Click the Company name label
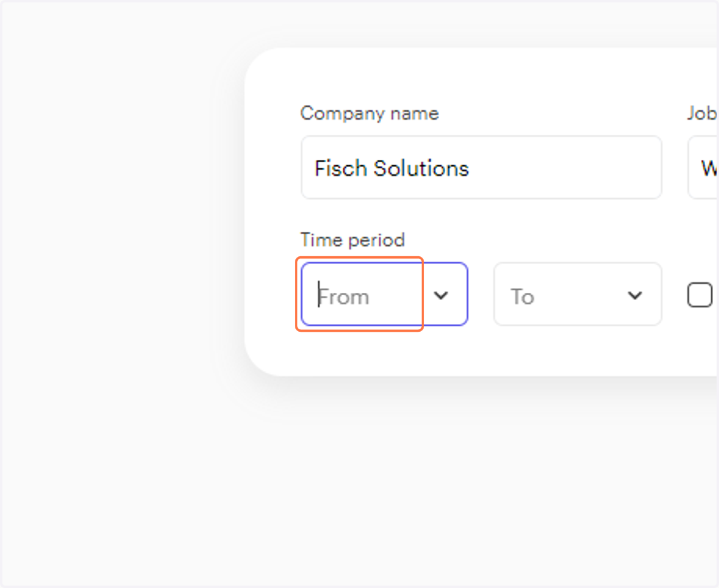The height and width of the screenshot is (588, 719). click(369, 113)
